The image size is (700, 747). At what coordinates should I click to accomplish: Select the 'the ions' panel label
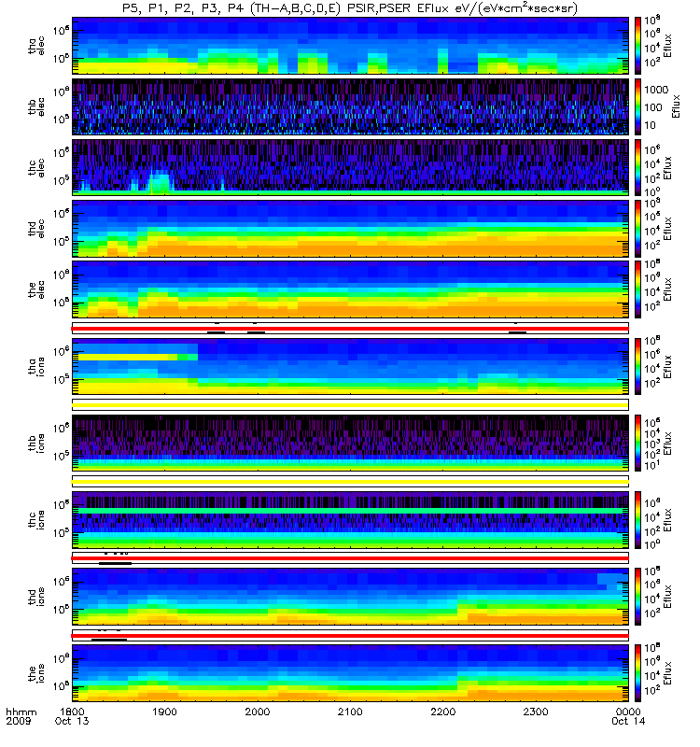pos(36,672)
